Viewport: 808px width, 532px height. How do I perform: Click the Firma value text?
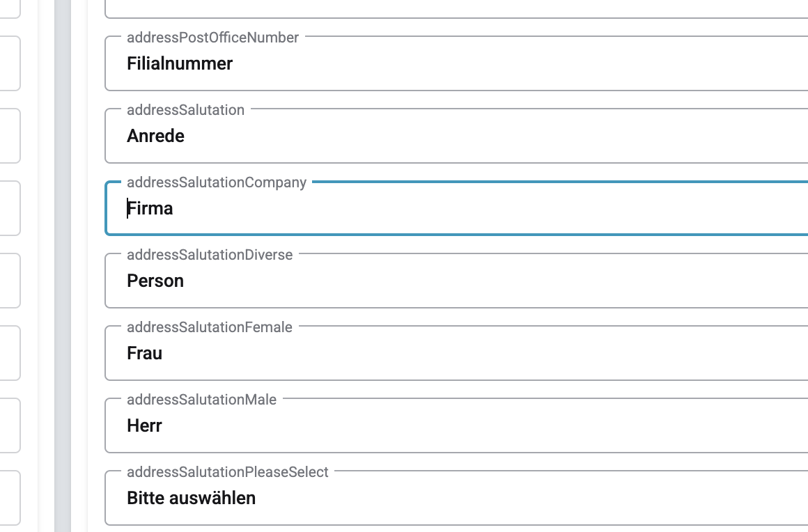pos(150,208)
